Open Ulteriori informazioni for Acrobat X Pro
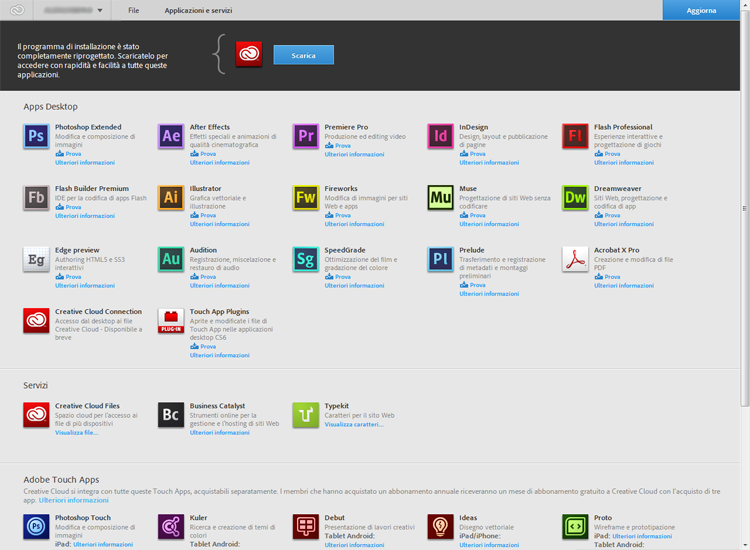 [624, 286]
